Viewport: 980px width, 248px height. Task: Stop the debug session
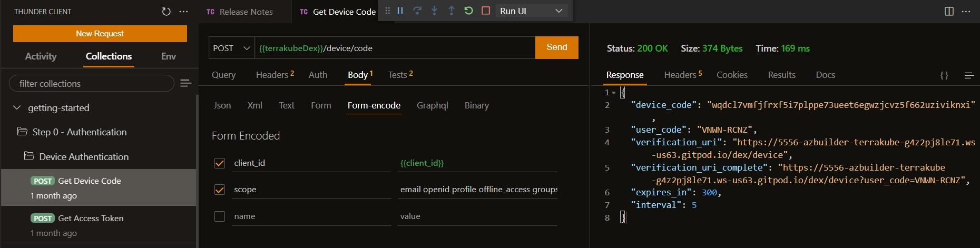pyautogui.click(x=486, y=11)
